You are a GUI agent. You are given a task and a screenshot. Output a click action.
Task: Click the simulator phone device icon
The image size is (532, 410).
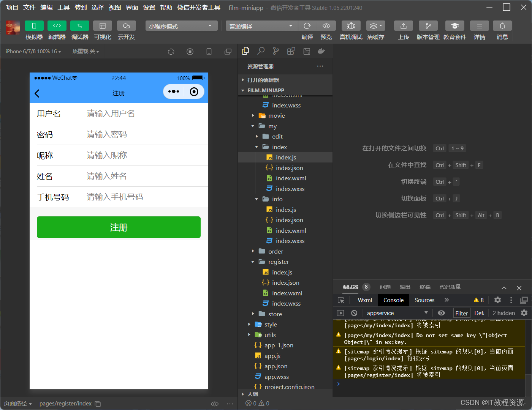(x=209, y=52)
